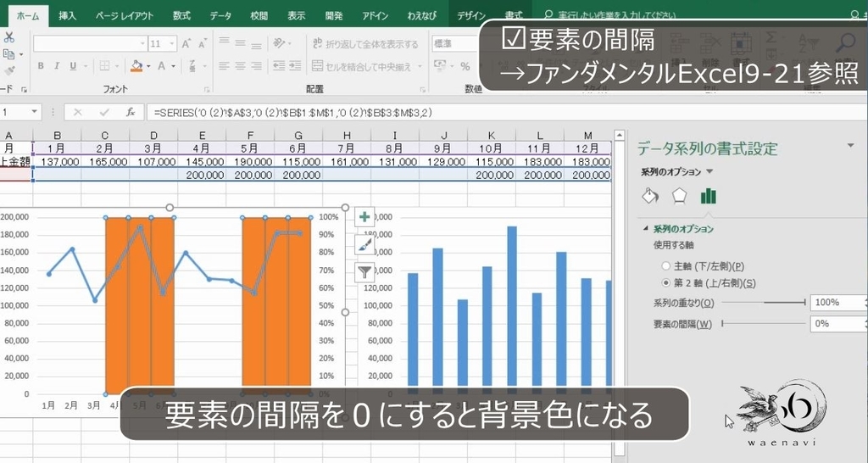Open the 挿入 ribbon tab
Image resolution: width=868 pixels, height=463 pixels.
click(67, 16)
